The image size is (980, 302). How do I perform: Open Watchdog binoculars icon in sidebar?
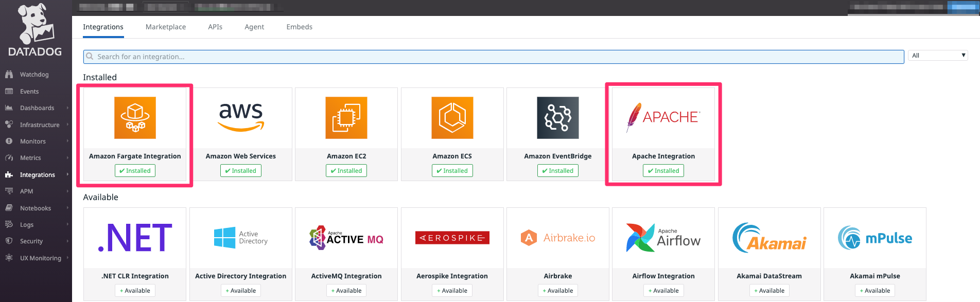pyautogui.click(x=9, y=75)
